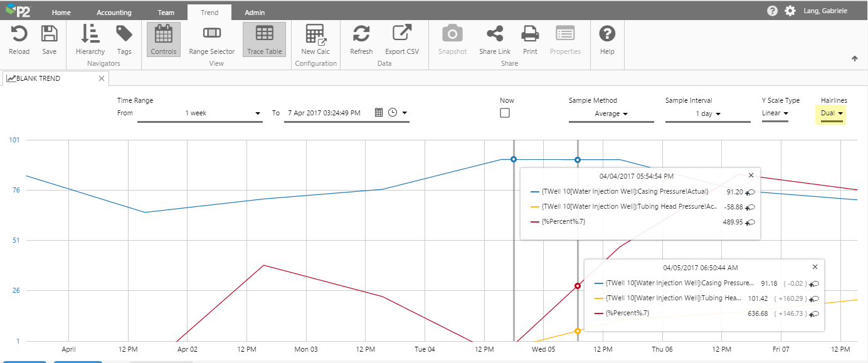Open the calendar date picker for To date
This screenshot has width=868, height=363.
click(378, 113)
